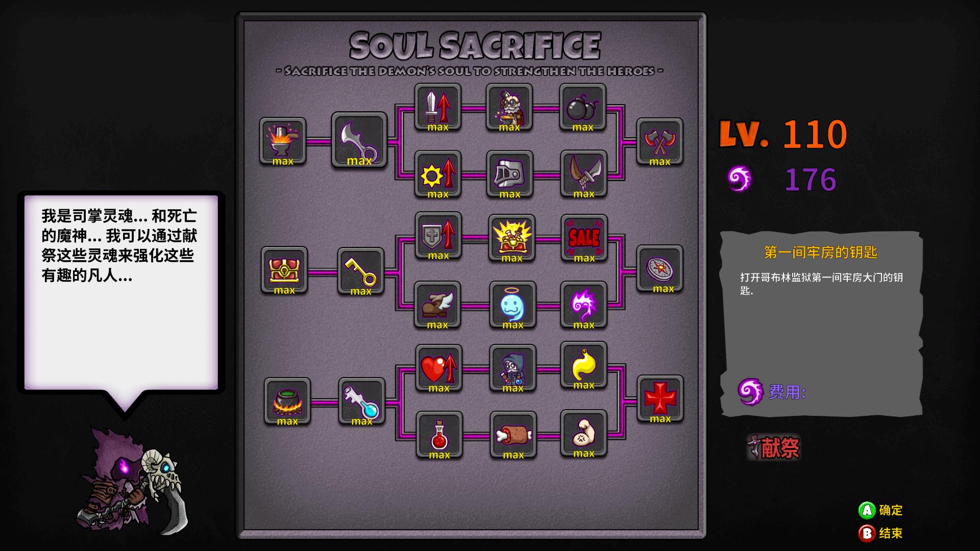The image size is (980, 551).
Task: Select the anvil forge skill icon
Action: coord(283,141)
